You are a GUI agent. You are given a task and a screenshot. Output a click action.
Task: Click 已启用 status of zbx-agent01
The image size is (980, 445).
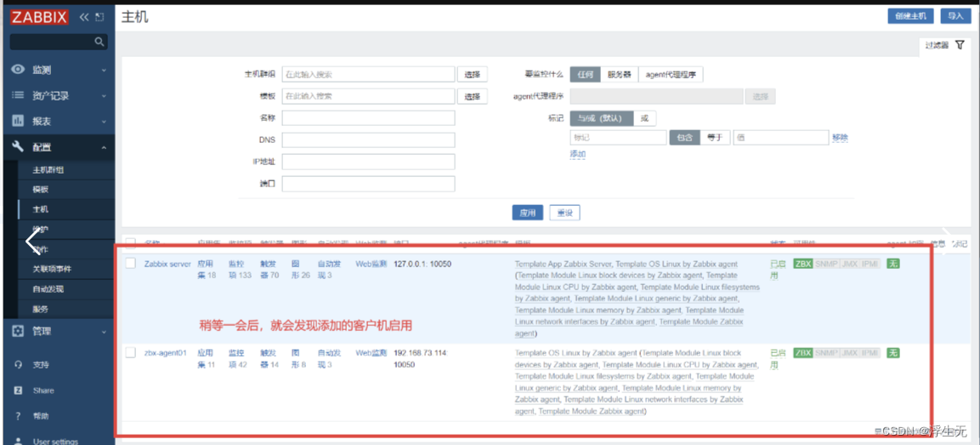tap(778, 358)
